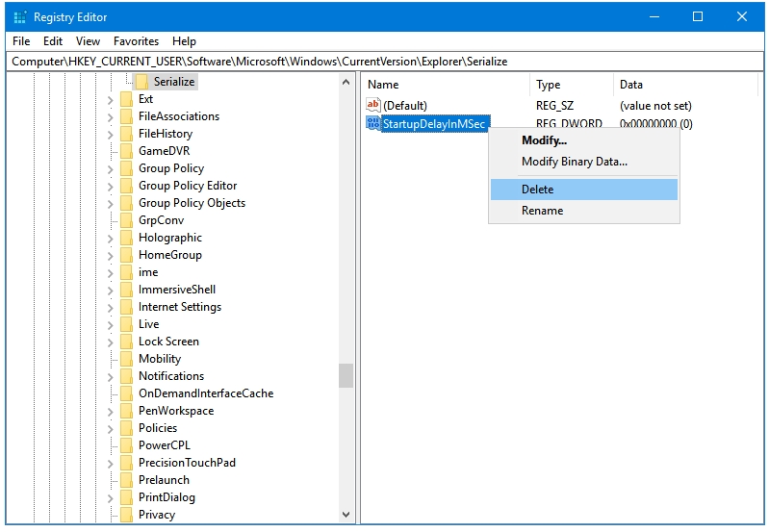Select the Serialize folder icon
This screenshot has height=532, width=769.
(x=141, y=82)
